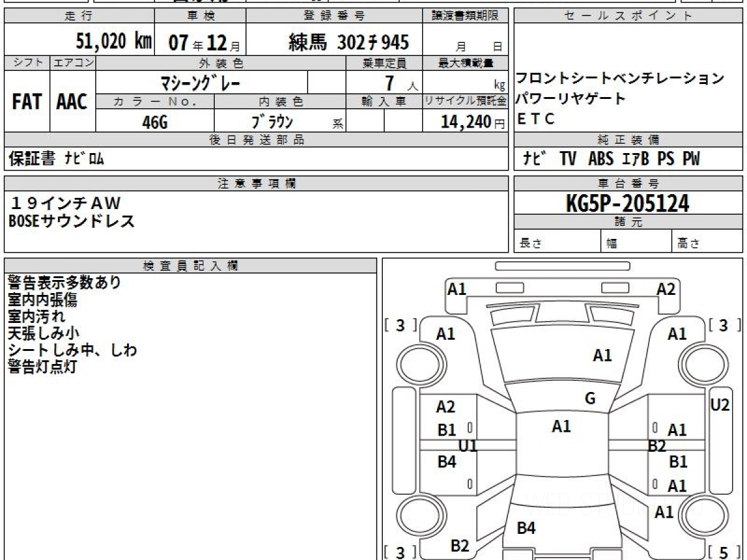This screenshot has width=747, height=560.
Task: Click the 譲渡書類期限 header
Action: click(x=466, y=16)
